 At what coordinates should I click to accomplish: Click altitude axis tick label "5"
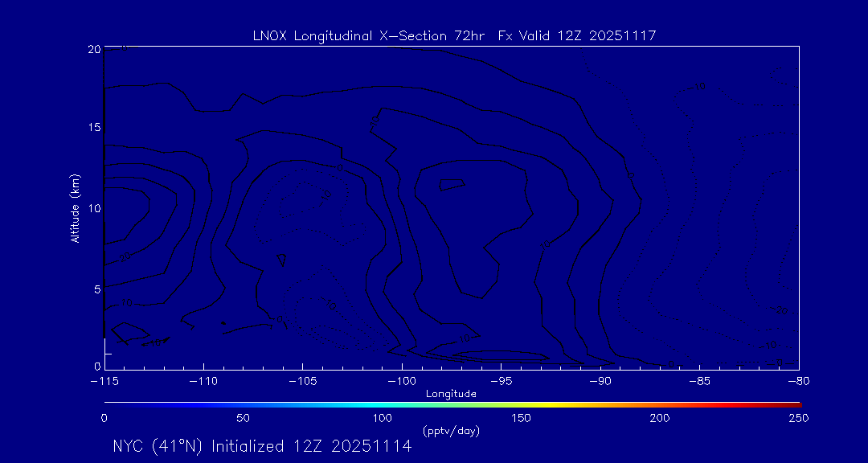click(x=97, y=289)
